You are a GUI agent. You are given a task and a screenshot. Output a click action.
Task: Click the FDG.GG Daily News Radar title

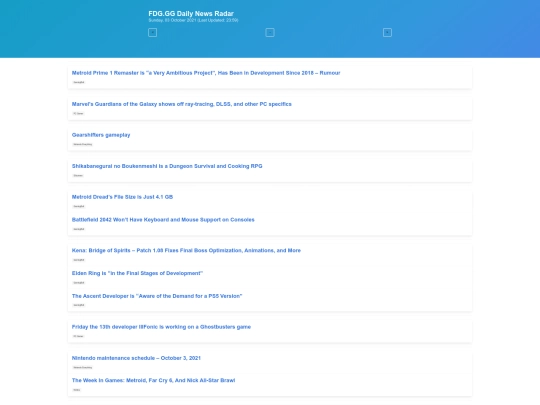191,13
